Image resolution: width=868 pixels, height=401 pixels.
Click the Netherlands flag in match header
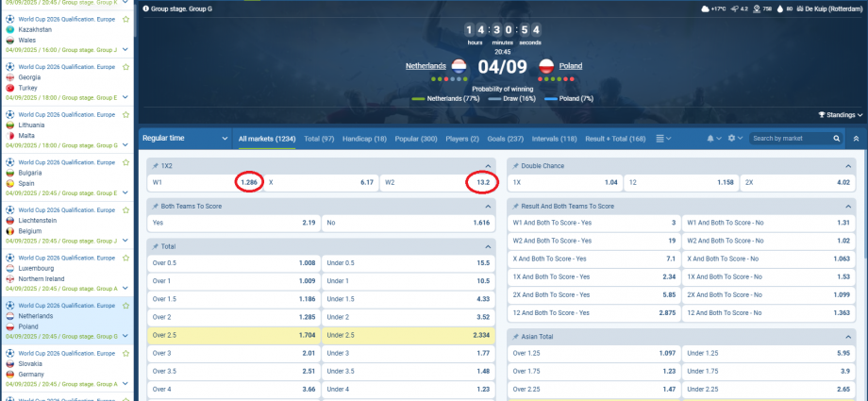459,66
